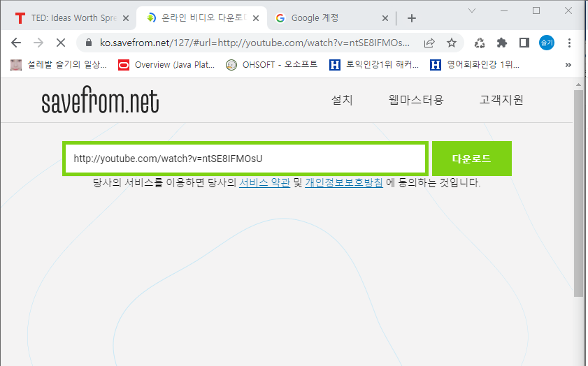588x366 pixels.
Task: Open the 웹마스터용 menu item
Action: pos(416,100)
